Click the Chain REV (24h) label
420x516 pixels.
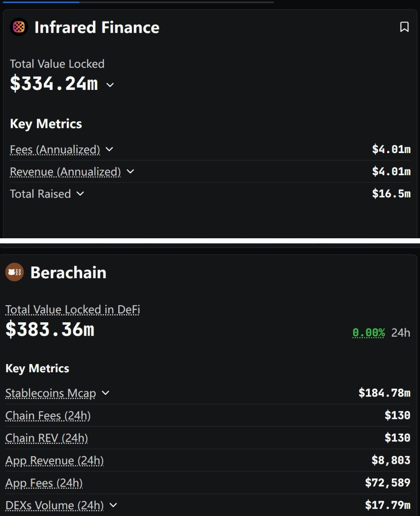pyautogui.click(x=47, y=438)
